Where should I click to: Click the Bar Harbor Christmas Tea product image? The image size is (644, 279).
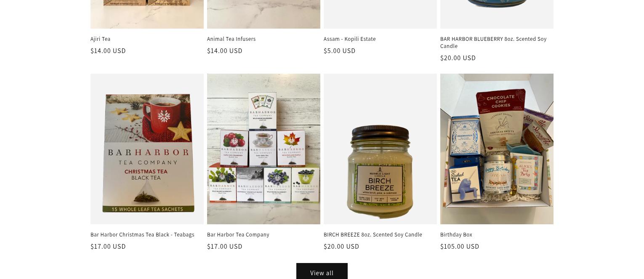point(147,149)
